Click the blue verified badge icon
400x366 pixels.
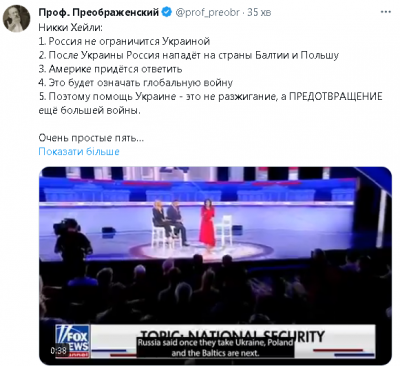166,12
